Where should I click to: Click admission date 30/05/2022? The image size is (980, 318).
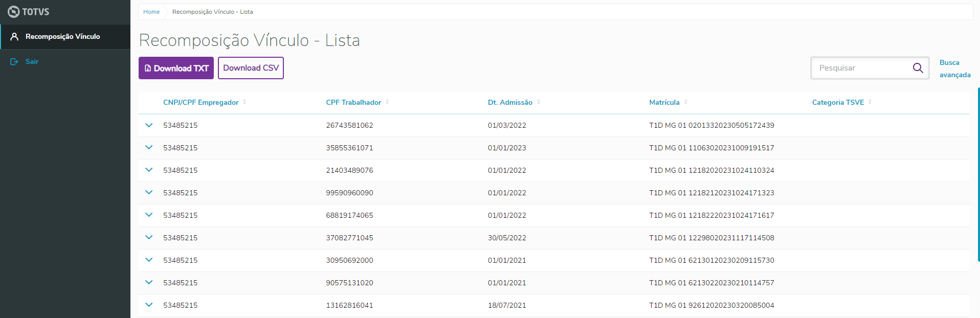(507, 238)
